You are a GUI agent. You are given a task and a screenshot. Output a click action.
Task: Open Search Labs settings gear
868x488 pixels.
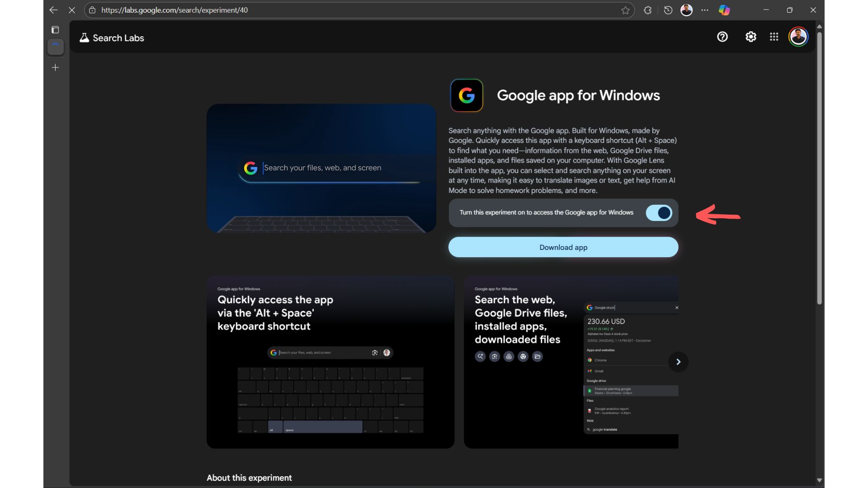pos(750,37)
